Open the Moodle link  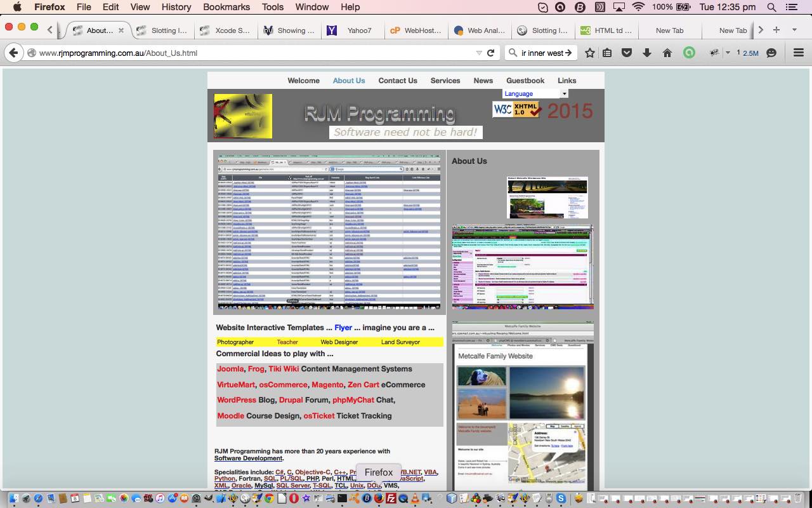(230, 416)
